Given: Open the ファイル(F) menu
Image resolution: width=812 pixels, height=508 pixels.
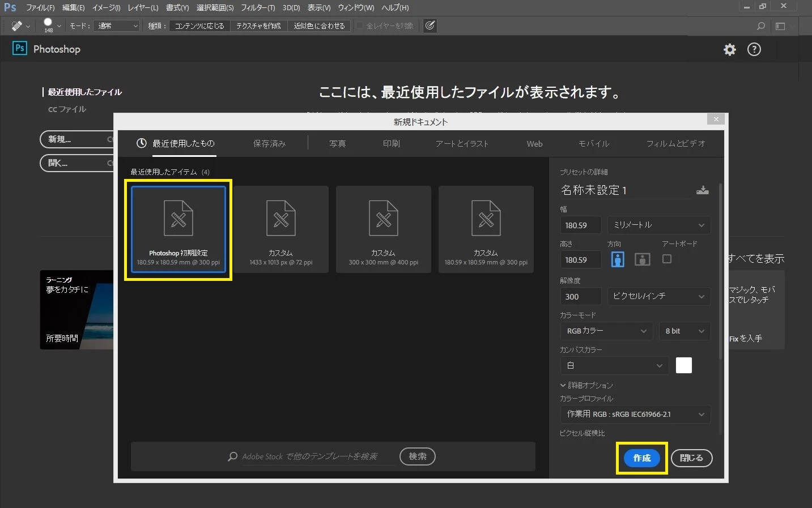Looking at the screenshot, I should [40, 7].
